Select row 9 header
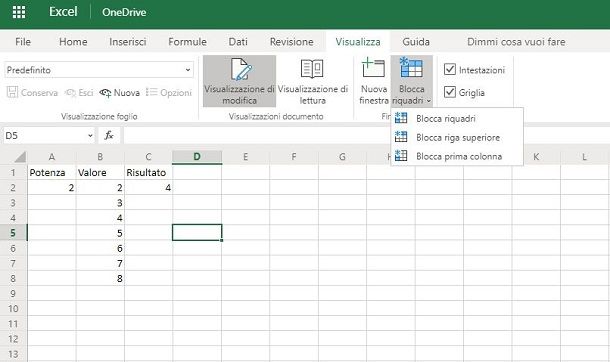610x362 pixels. click(13, 294)
